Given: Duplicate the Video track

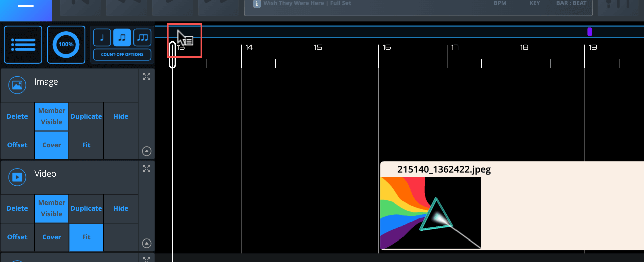Looking at the screenshot, I should coord(86,208).
